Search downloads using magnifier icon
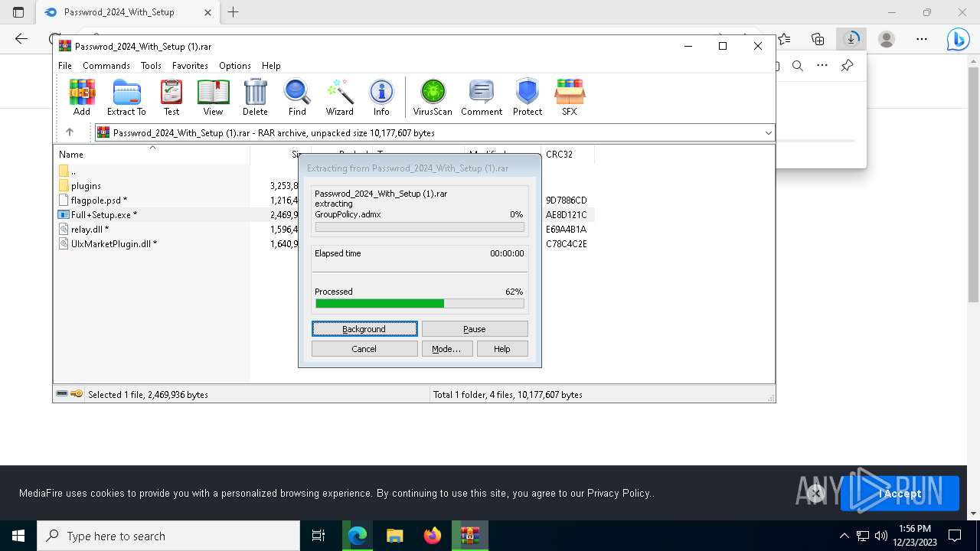Screen dimensions: 980x551 (798, 66)
